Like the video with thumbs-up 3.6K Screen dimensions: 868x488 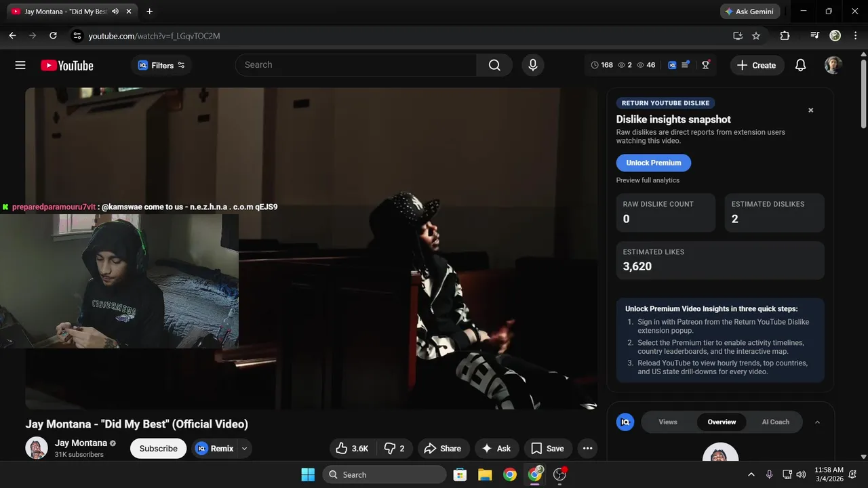click(x=353, y=448)
